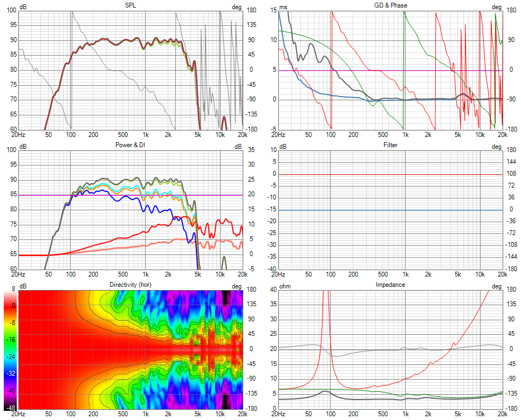Click the 2k label under Impedance chart

pyautogui.click(x=428, y=414)
